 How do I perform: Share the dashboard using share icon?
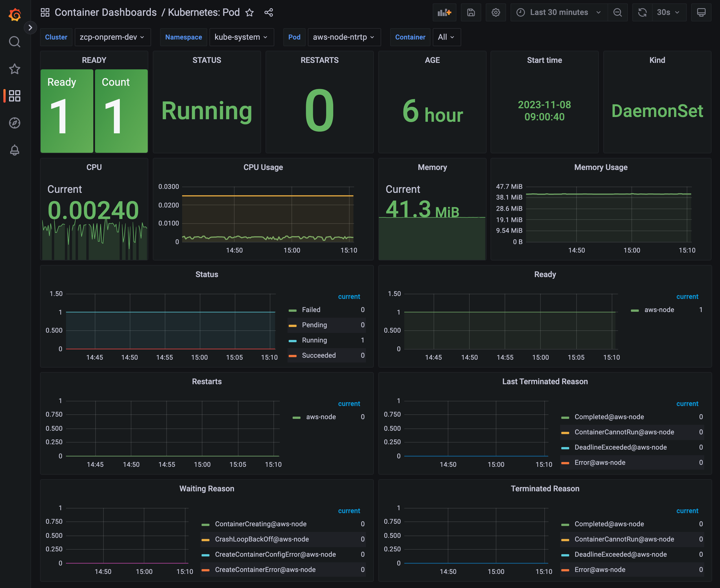269,12
